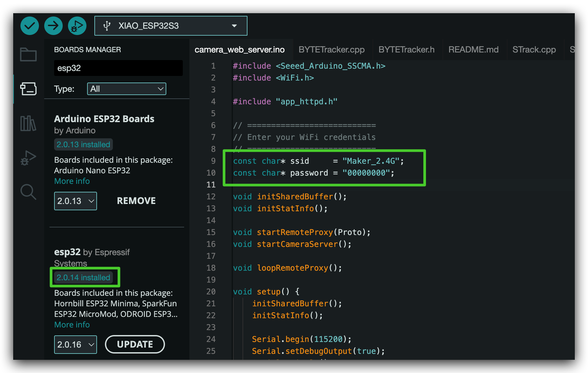The height and width of the screenshot is (373, 588).
Task: Open the Search sidebar magnifier icon
Action: (x=28, y=192)
